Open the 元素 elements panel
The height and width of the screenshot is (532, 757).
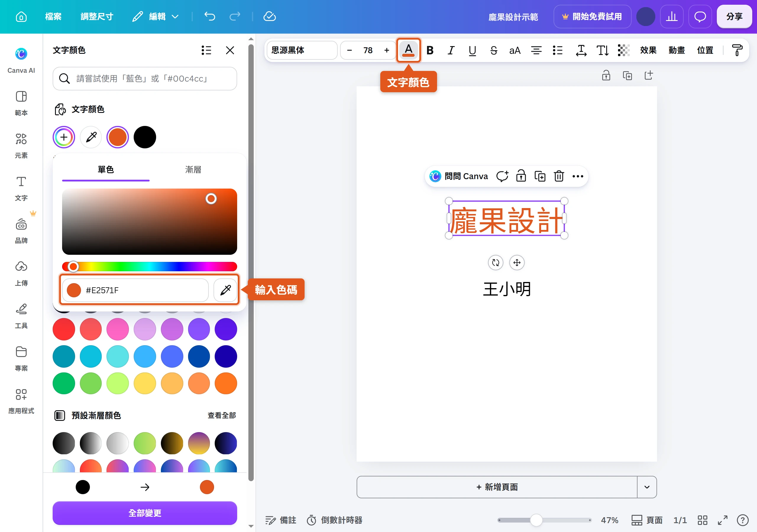(21, 146)
